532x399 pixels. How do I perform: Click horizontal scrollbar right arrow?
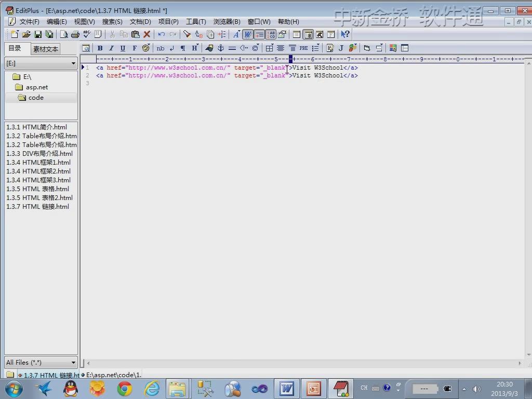click(520, 363)
